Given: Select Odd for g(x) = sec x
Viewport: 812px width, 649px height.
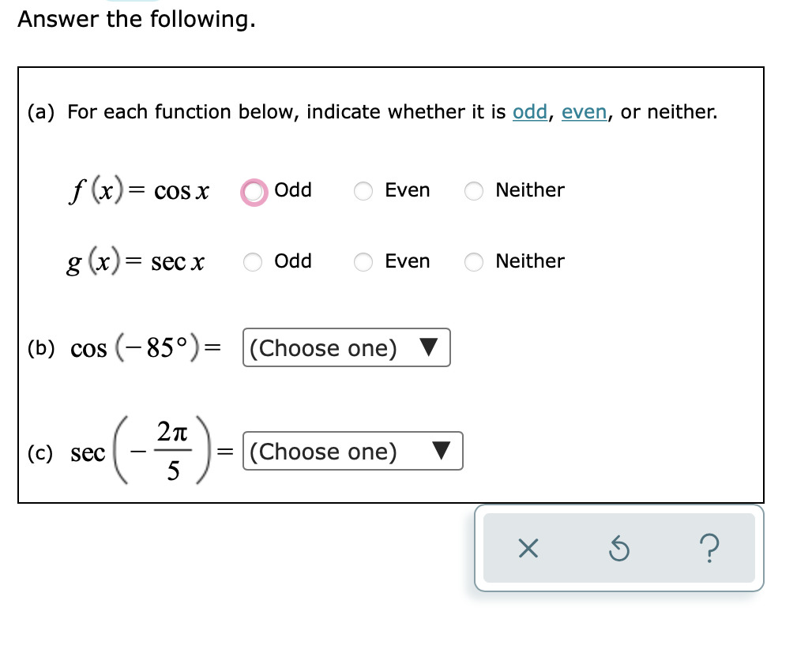Looking at the screenshot, I should tap(252, 262).
